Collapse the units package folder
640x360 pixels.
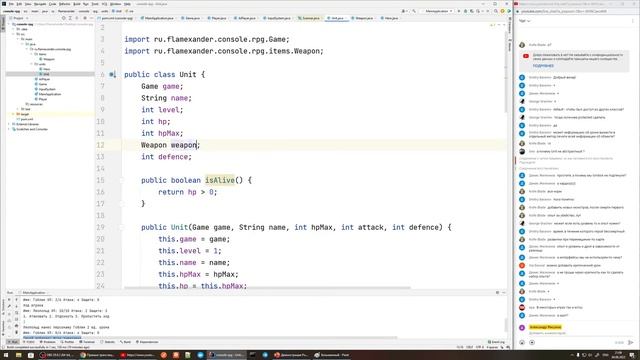31,64
